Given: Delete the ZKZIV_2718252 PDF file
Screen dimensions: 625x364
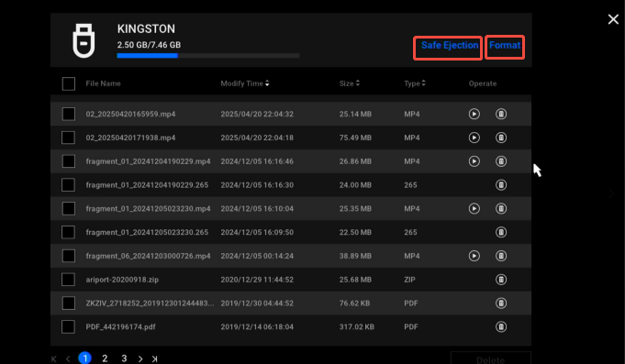Looking at the screenshot, I should click(x=501, y=303).
